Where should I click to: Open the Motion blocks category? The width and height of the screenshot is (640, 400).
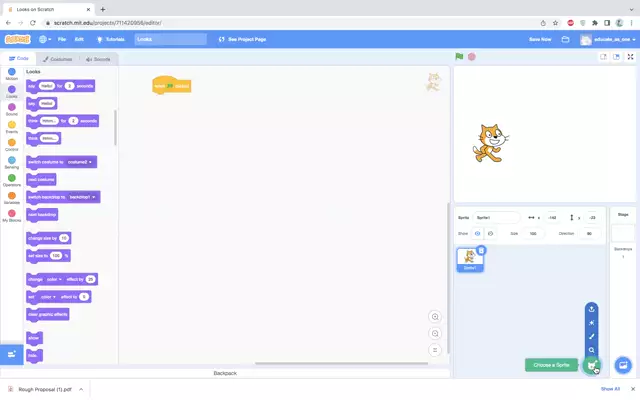(x=11, y=74)
